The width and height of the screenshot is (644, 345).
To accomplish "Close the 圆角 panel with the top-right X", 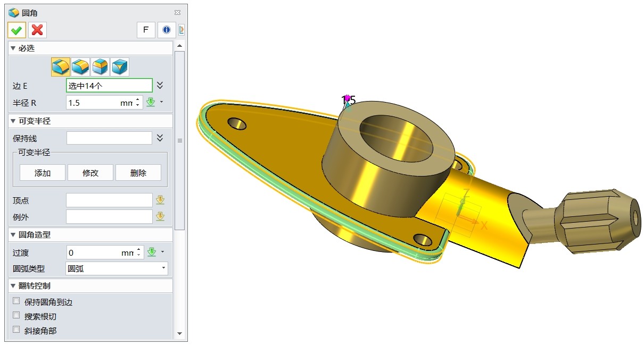I will [177, 12].
